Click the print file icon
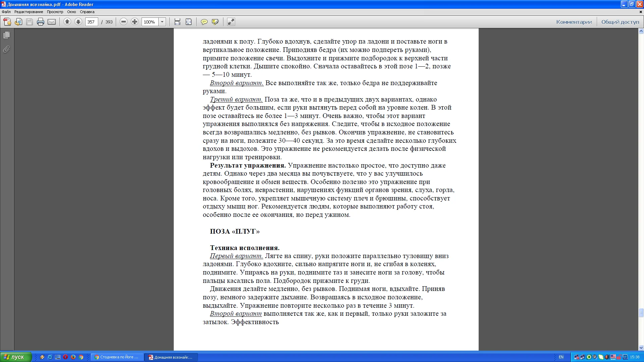 click(x=41, y=22)
